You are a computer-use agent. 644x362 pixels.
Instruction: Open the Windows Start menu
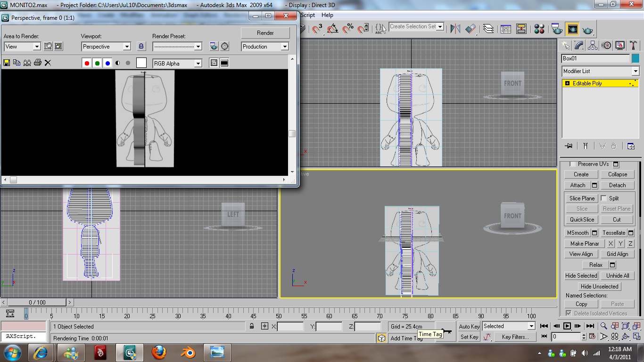click(x=12, y=353)
